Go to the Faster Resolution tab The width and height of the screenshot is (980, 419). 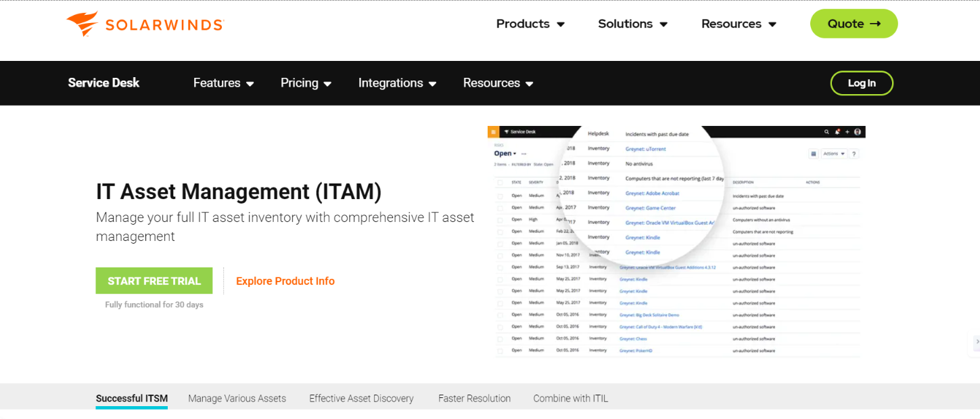pos(475,399)
